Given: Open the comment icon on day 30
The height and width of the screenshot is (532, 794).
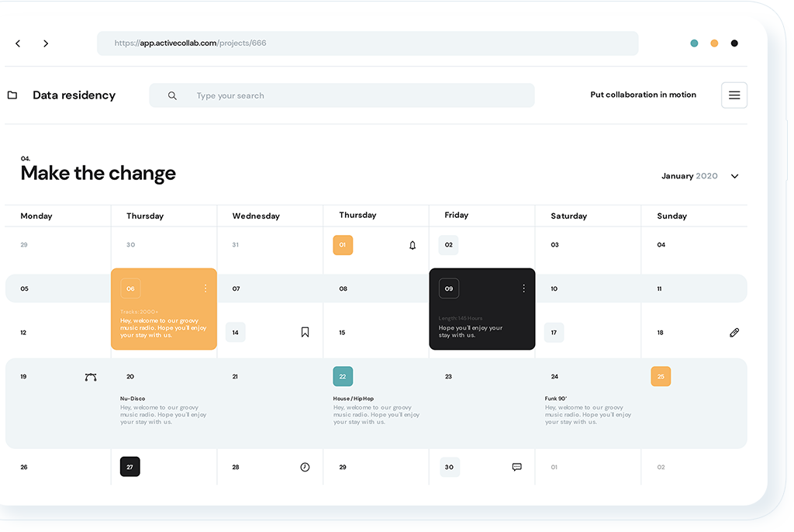Looking at the screenshot, I should click(x=517, y=467).
